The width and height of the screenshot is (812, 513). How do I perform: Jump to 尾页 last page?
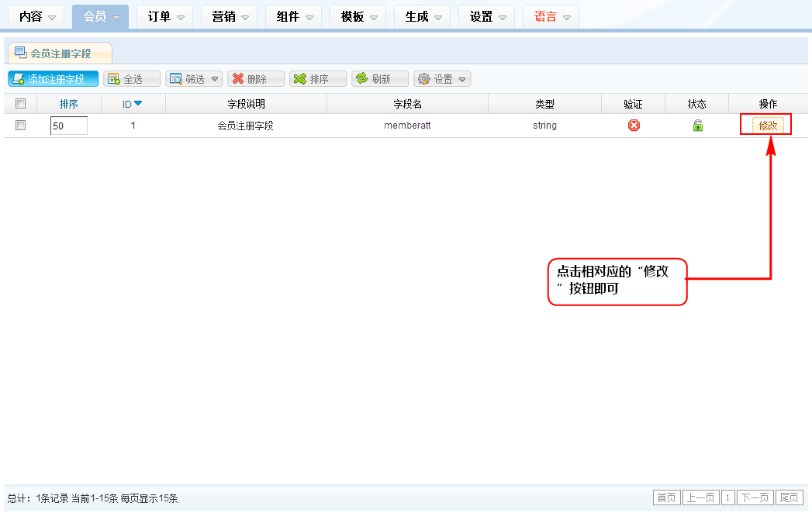(790, 498)
